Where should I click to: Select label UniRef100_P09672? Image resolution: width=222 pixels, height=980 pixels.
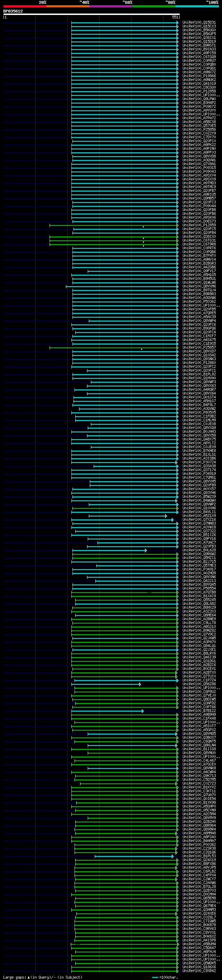pyautogui.click(x=199, y=106)
